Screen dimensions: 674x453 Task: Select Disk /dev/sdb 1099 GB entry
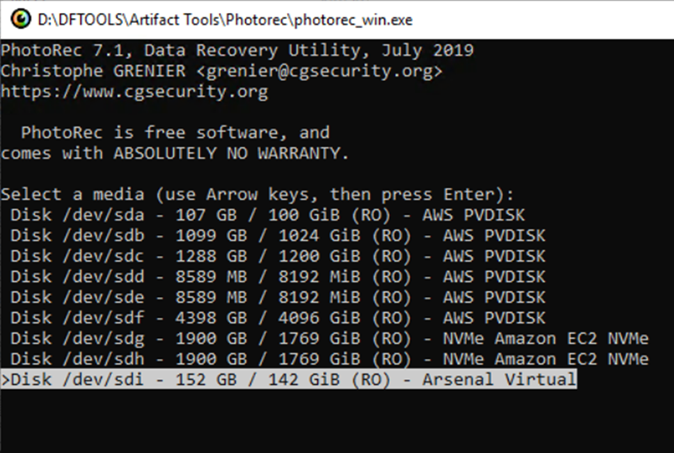(278, 236)
